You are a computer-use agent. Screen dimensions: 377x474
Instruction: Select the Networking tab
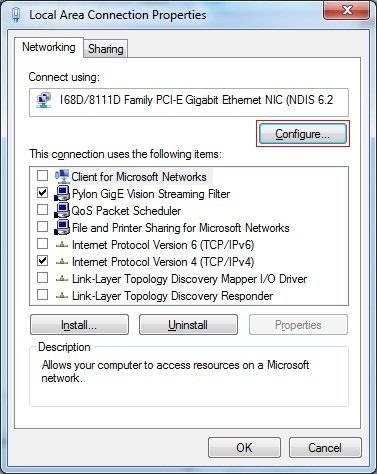coord(49,47)
